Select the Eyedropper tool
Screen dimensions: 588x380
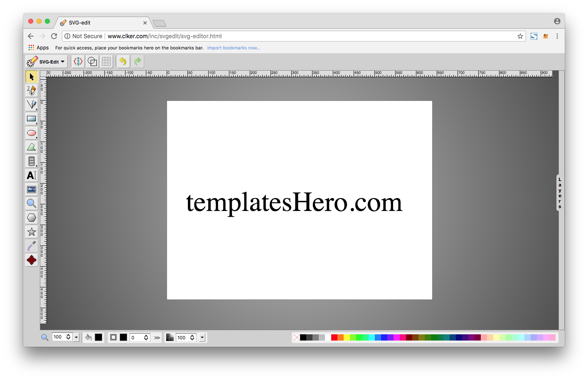click(32, 246)
